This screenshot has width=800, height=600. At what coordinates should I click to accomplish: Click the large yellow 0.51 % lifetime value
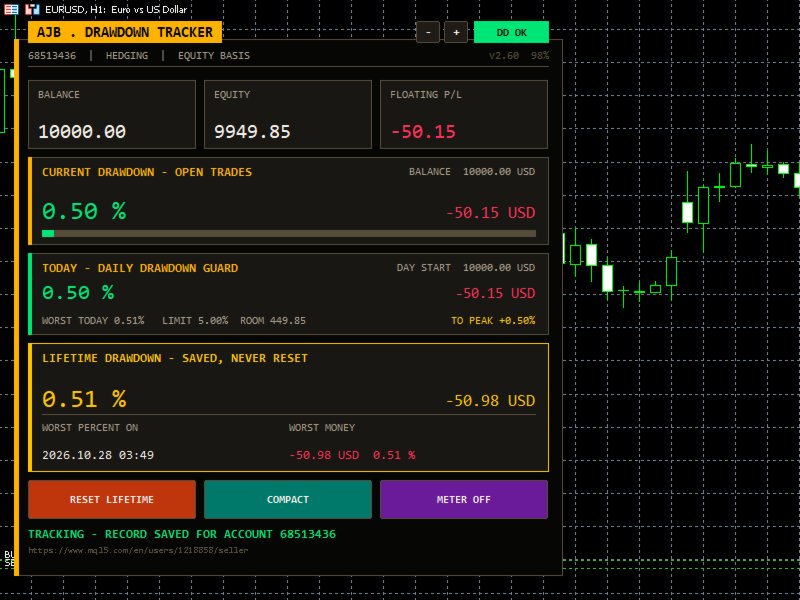click(x=84, y=399)
